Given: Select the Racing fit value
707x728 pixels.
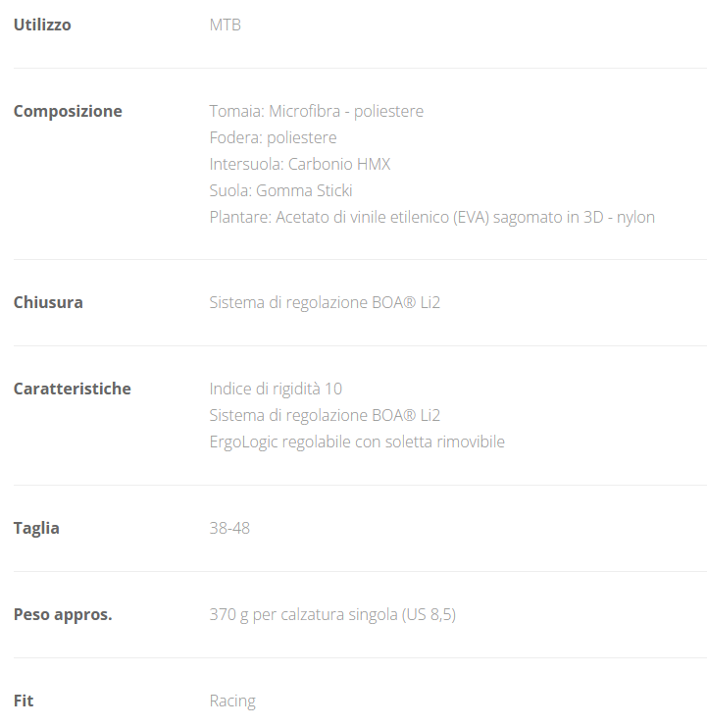Looking at the screenshot, I should [232, 701].
